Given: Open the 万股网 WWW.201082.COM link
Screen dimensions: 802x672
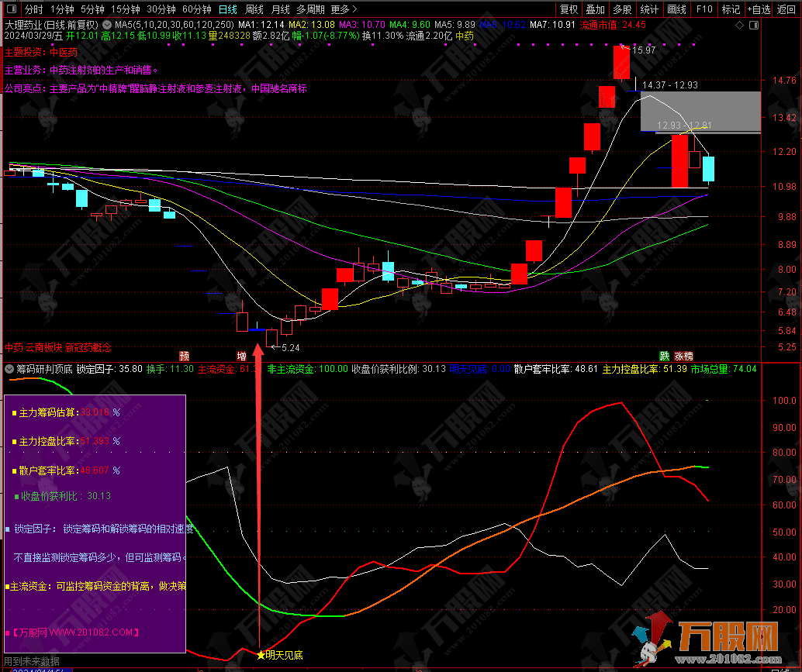Looking at the screenshot, I should click(x=72, y=632).
